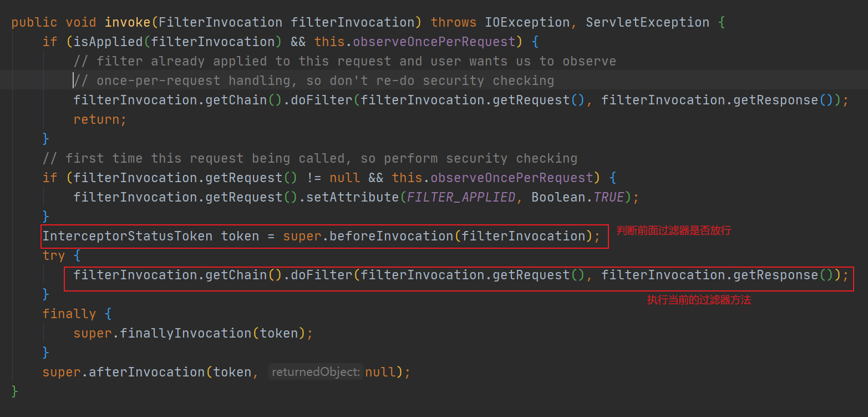
Task: Click the afterInvocation method call
Action: click(147, 372)
